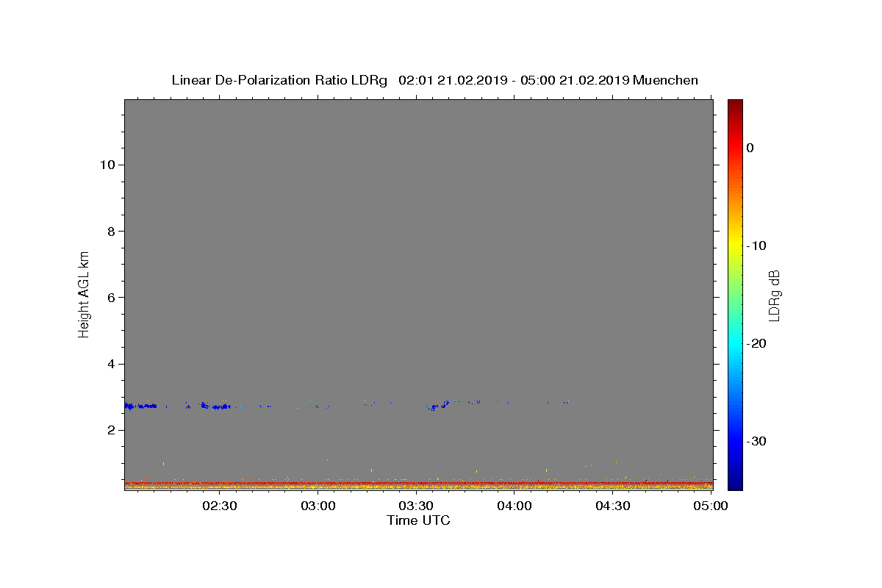Click the 'Height AGL km' axis label

[84, 294]
